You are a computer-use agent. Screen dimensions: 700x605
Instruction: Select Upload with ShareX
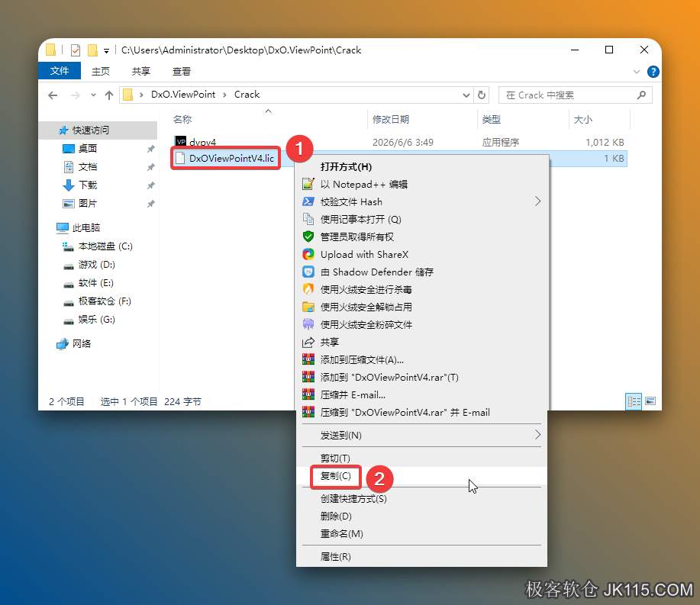[421, 254]
